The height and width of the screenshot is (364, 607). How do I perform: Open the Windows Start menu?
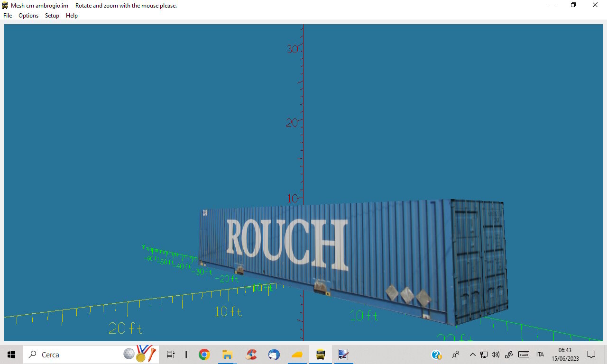tap(11, 355)
